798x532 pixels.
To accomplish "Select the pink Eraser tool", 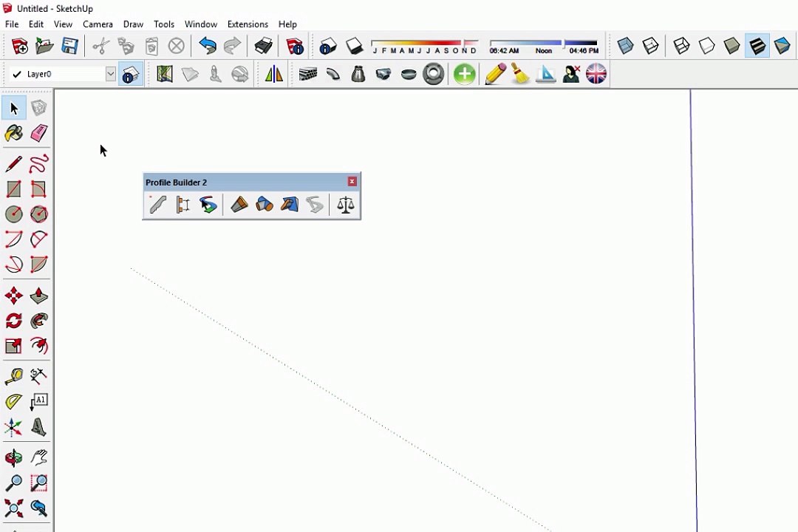I will coord(38,134).
